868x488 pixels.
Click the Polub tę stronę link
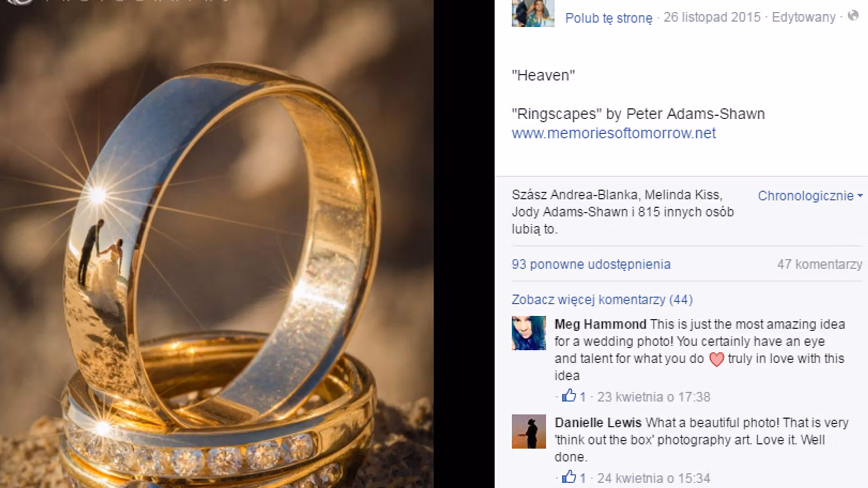pos(609,18)
